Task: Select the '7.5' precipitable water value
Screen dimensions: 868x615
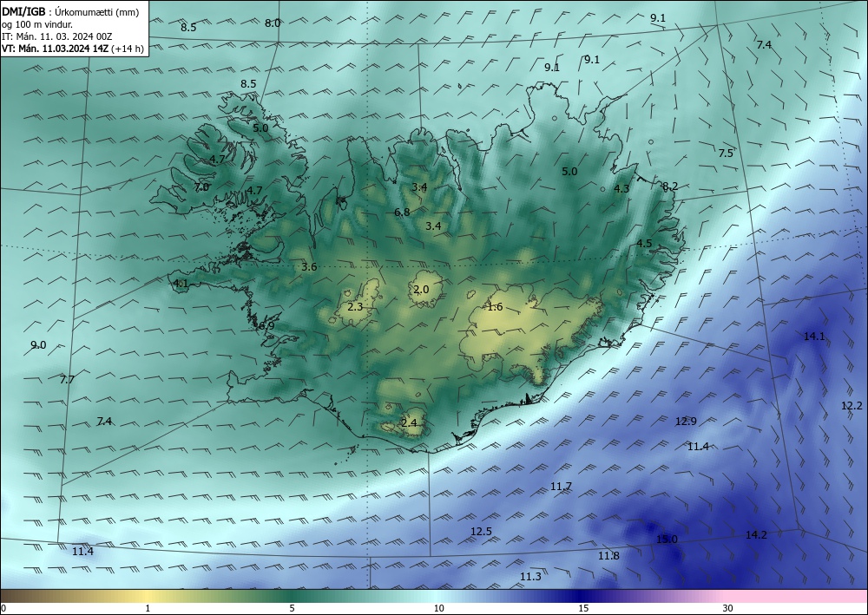Action: [726, 154]
